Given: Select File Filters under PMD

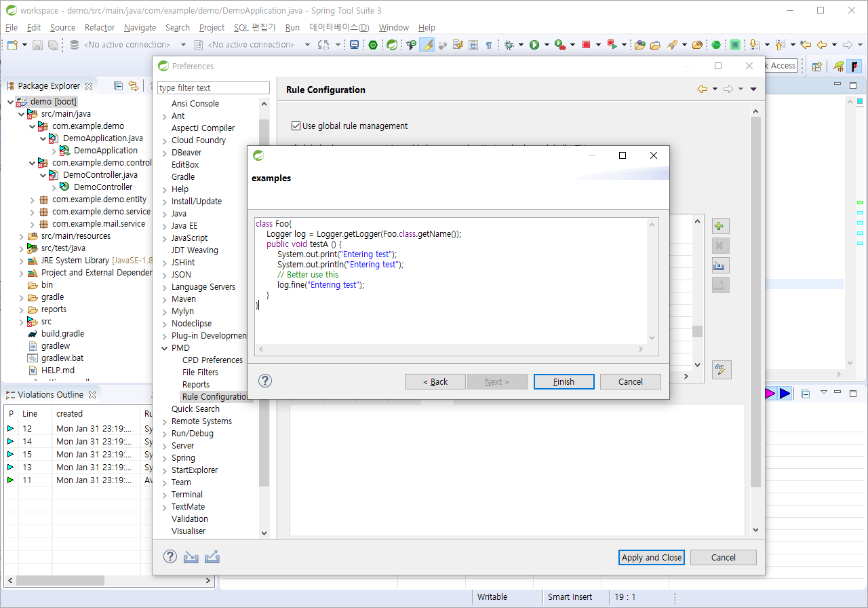Looking at the screenshot, I should (x=200, y=372).
